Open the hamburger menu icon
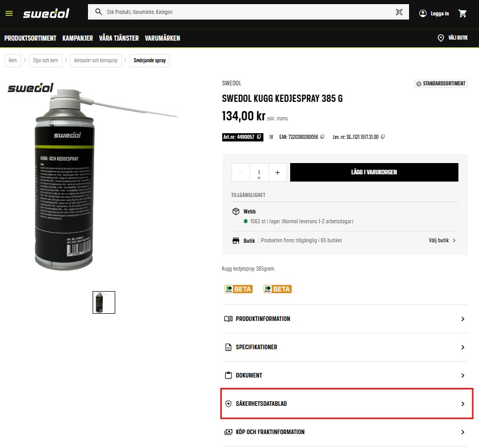Image resolution: width=479 pixels, height=448 pixels. [9, 13]
